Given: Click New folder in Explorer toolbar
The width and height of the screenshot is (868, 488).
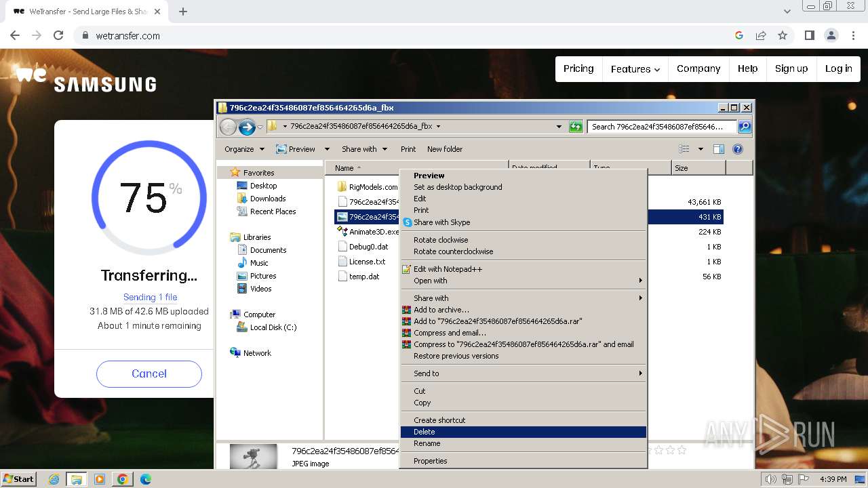Looking at the screenshot, I should point(445,149).
